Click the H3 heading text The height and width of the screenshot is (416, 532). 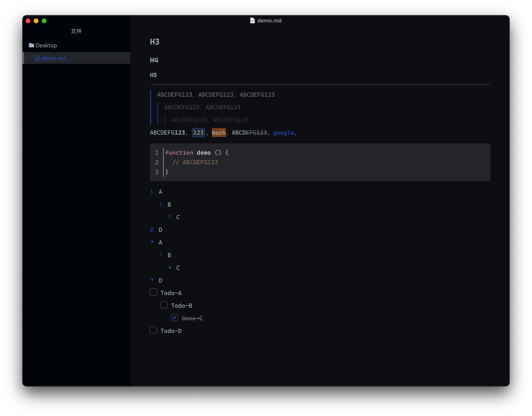(x=154, y=42)
